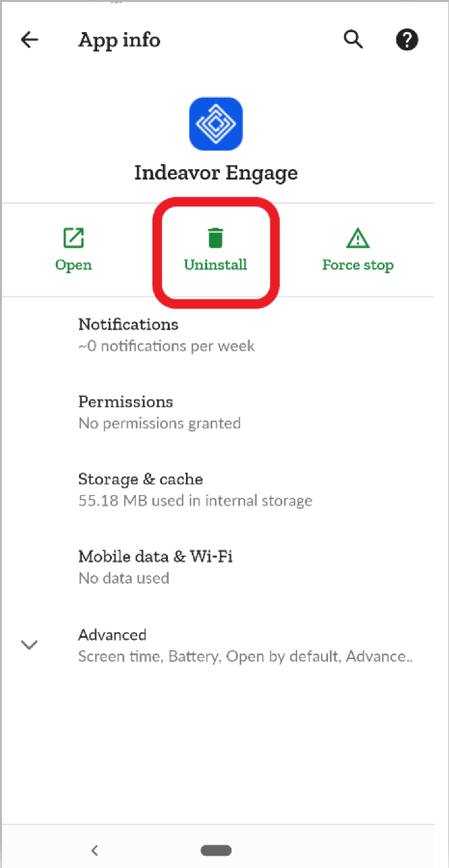Click the Uninstall label
The width and height of the screenshot is (449, 868).
point(215,265)
